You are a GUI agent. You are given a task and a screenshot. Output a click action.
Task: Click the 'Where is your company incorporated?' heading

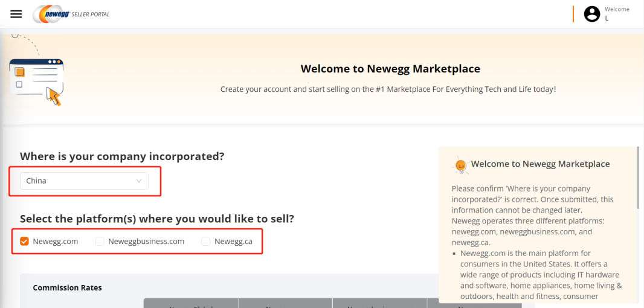coord(122,156)
